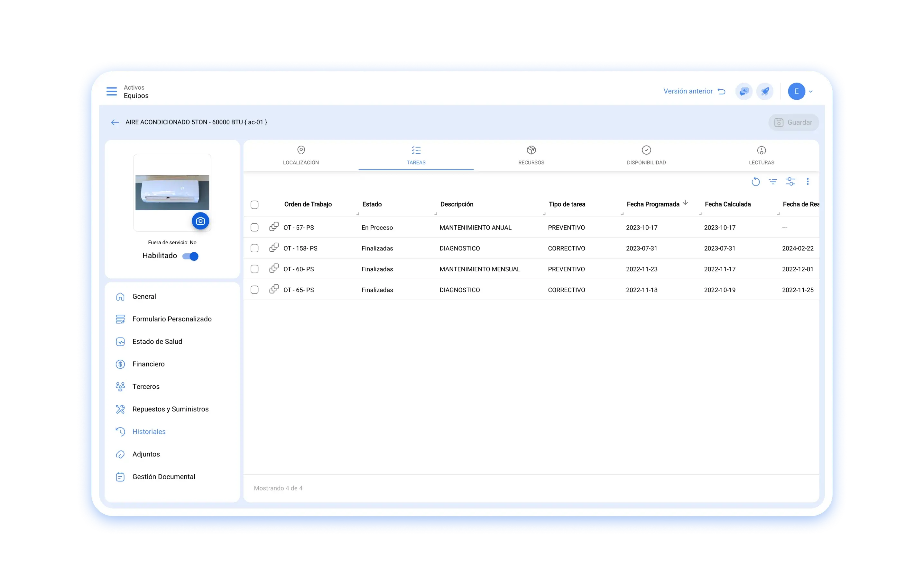924x576 pixels.
Task: Open column settings sliders icon
Action: [x=790, y=182]
